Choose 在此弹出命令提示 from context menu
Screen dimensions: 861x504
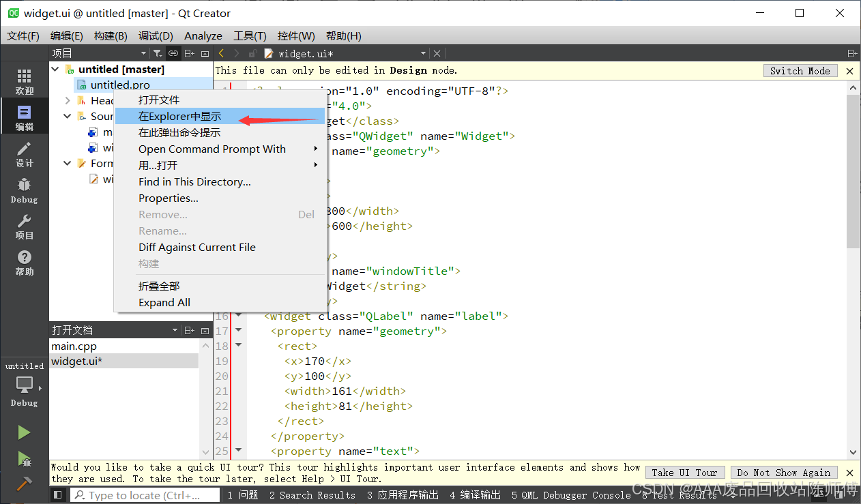(220, 132)
